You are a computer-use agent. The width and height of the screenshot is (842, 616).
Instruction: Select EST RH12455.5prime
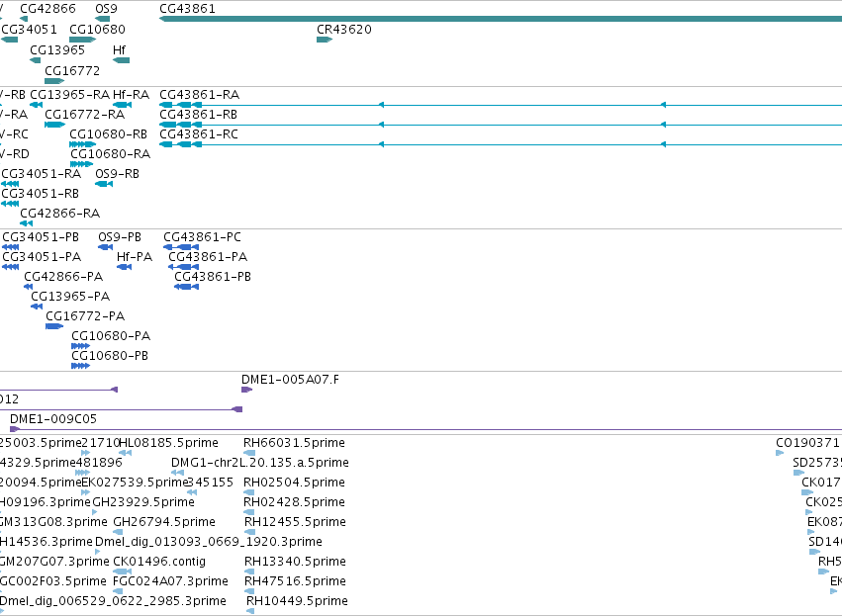tap(249, 532)
